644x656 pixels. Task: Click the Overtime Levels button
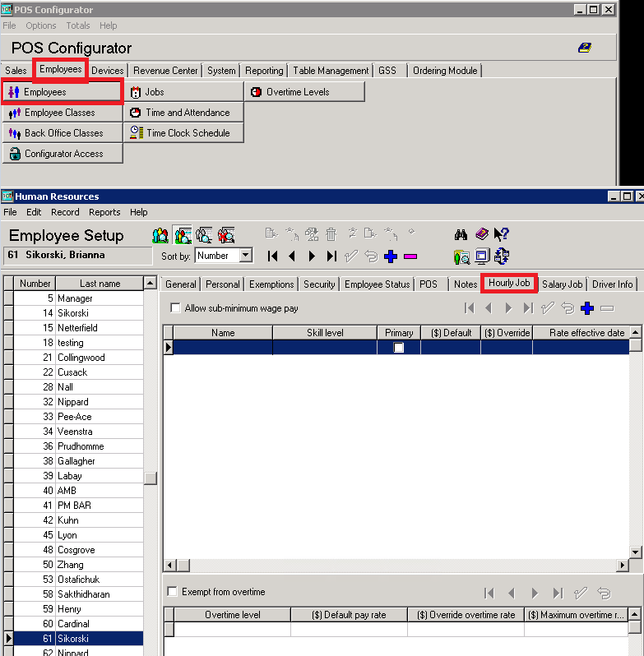point(304,92)
